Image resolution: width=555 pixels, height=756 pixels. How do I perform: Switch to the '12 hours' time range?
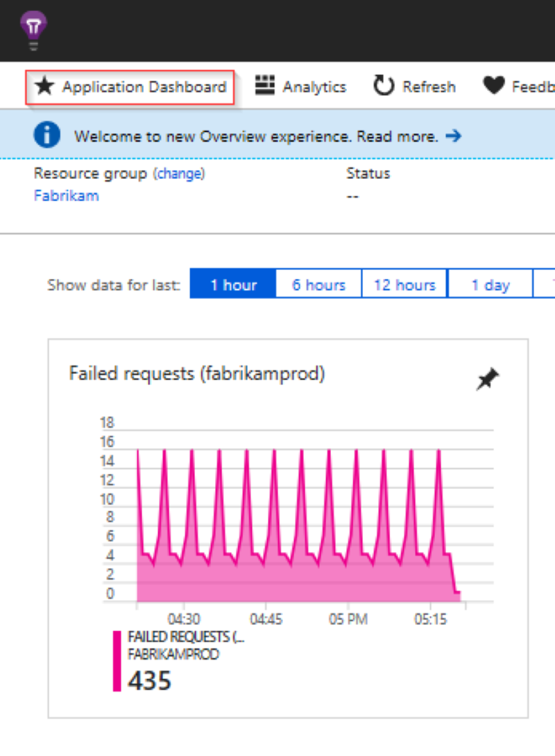coord(404,284)
